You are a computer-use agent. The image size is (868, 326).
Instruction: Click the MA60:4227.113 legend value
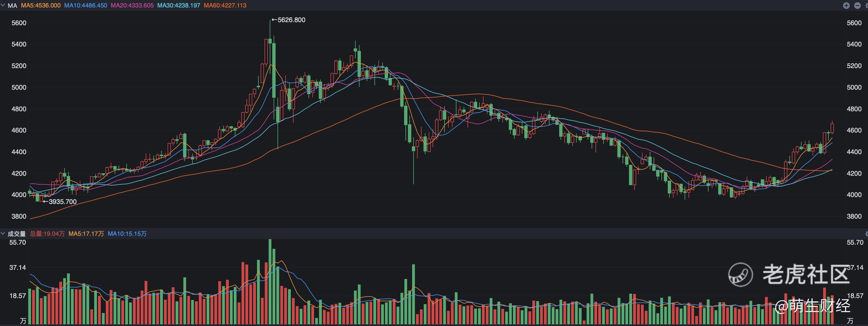click(x=225, y=5)
